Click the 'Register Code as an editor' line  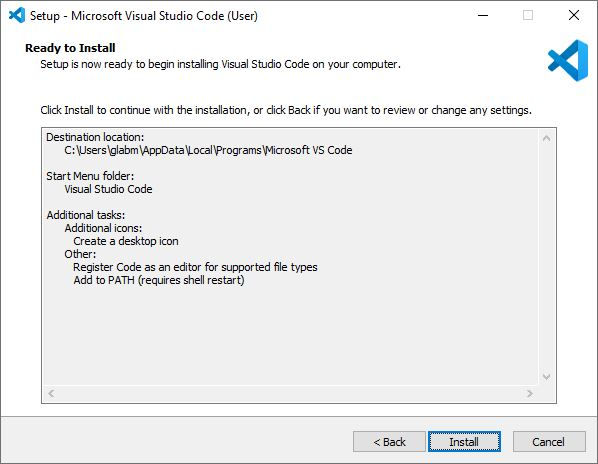[195, 267]
